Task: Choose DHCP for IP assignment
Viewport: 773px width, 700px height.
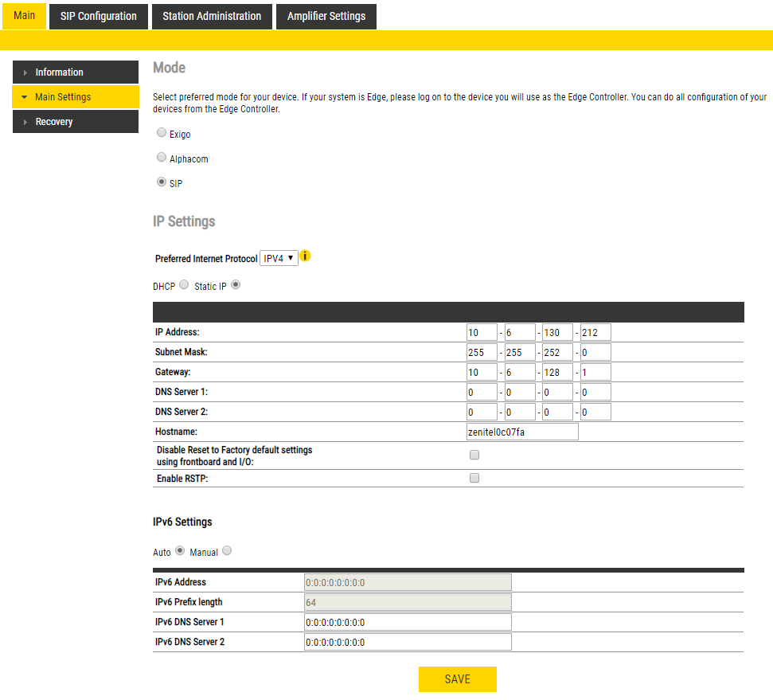Action: pos(184,284)
